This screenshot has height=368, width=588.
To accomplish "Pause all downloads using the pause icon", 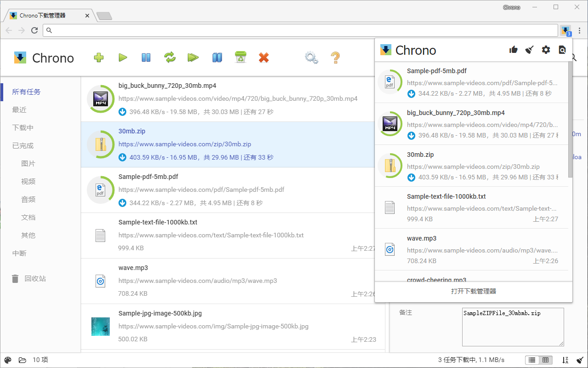I will pos(146,57).
